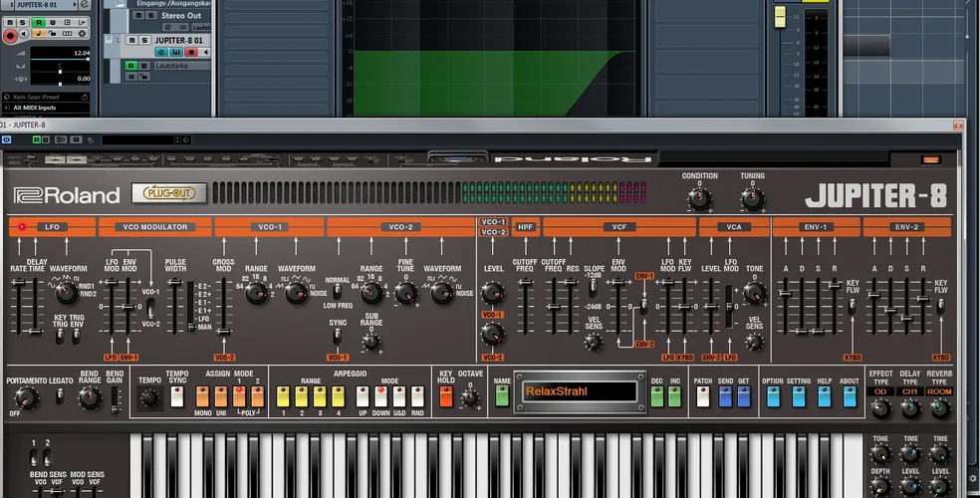This screenshot has height=498, width=980.
Task: Click the GET button
Action: point(744,396)
